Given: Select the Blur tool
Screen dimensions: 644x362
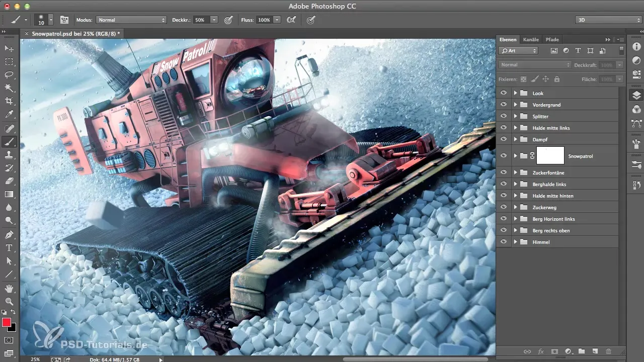Looking at the screenshot, I should (9, 207).
